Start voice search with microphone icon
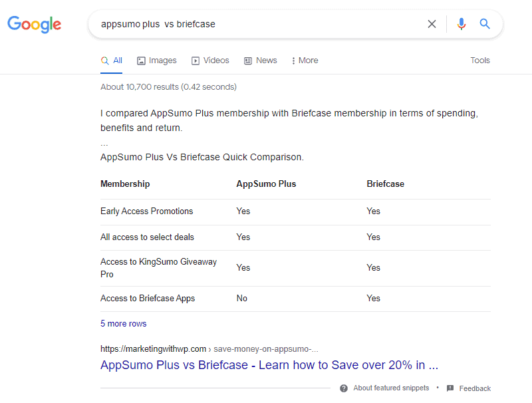The image size is (532, 403). point(461,24)
